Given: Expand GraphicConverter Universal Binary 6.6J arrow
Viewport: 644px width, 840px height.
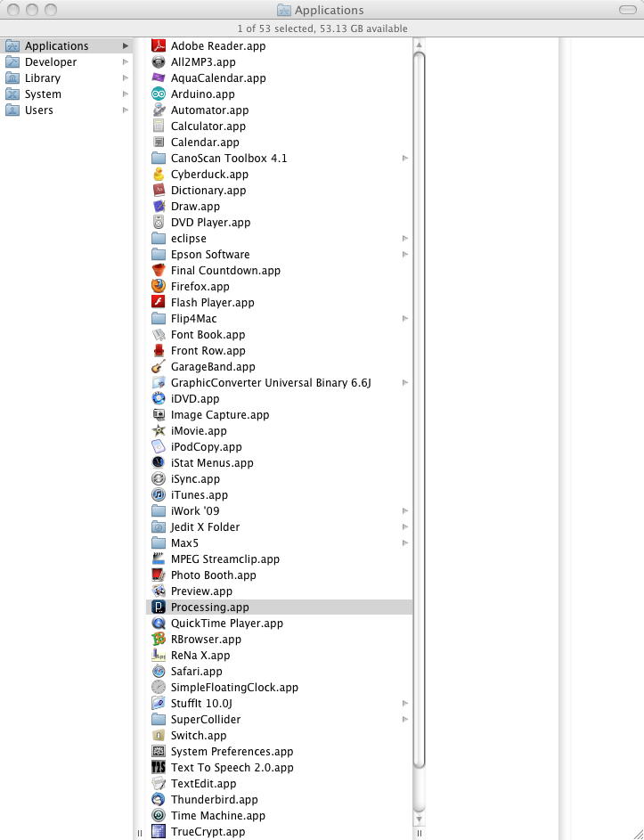Looking at the screenshot, I should [405, 382].
